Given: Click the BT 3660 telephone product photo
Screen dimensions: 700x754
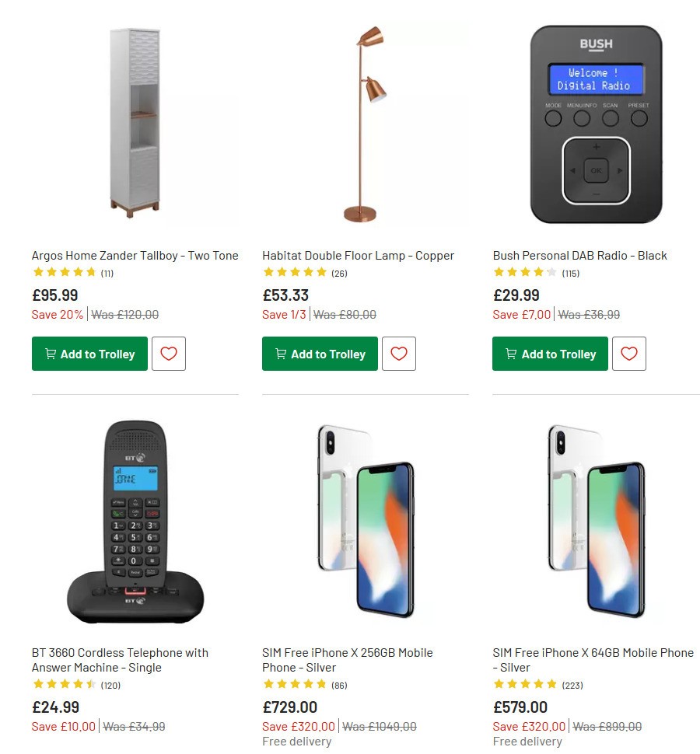Looking at the screenshot, I should (x=135, y=521).
